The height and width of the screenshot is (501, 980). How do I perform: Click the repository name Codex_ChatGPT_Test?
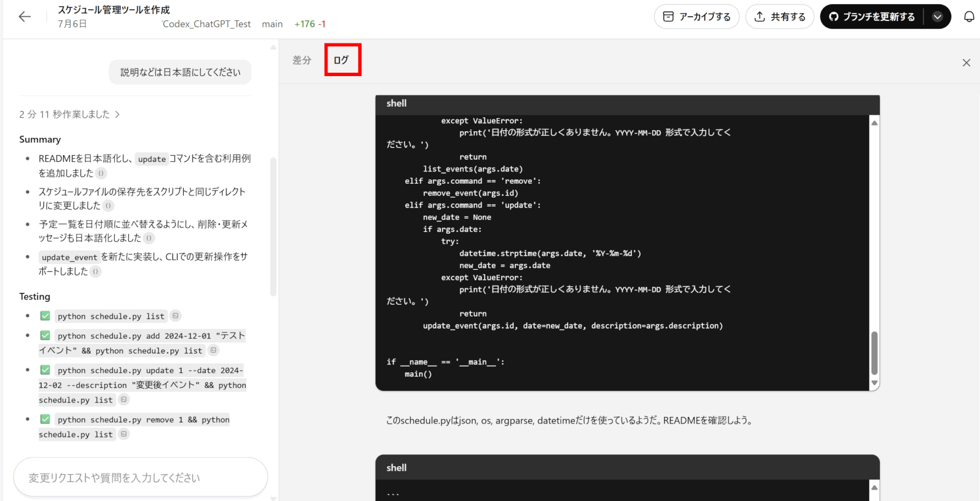point(206,24)
